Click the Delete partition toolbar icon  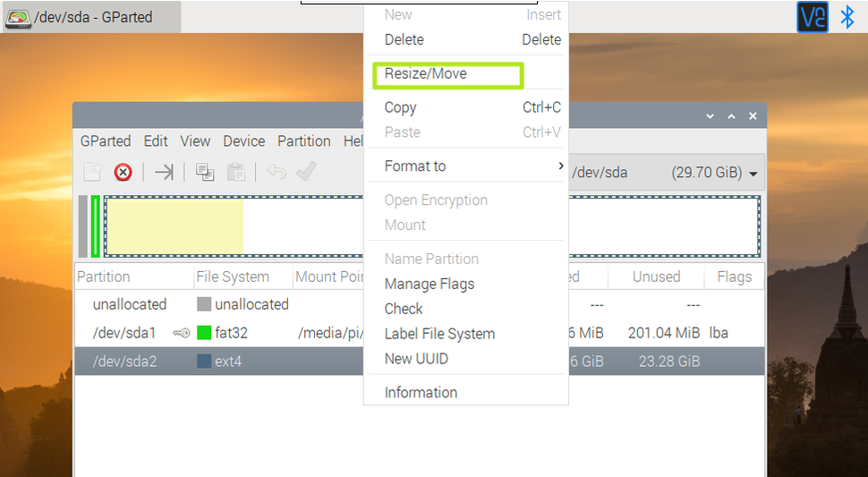(123, 172)
